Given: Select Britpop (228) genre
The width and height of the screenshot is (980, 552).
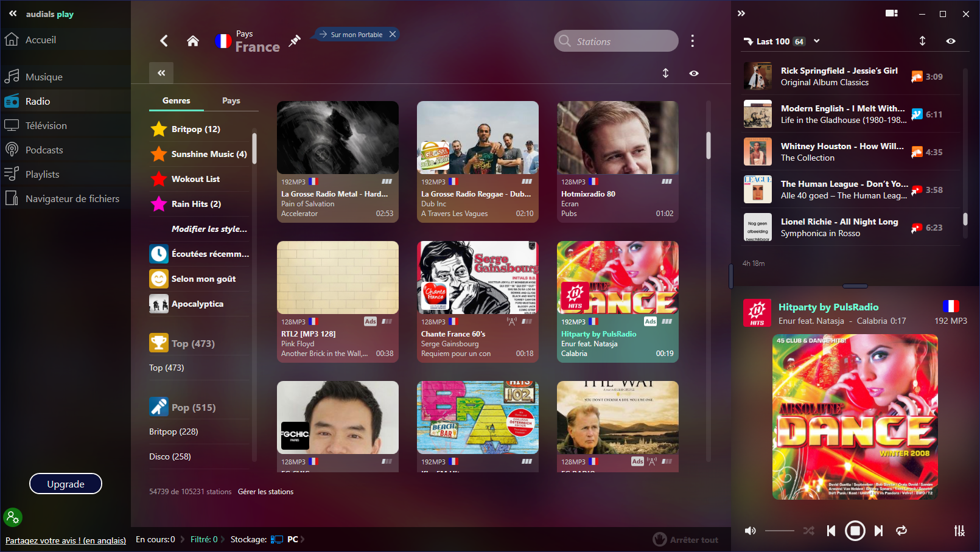Looking at the screenshot, I should click(x=173, y=431).
